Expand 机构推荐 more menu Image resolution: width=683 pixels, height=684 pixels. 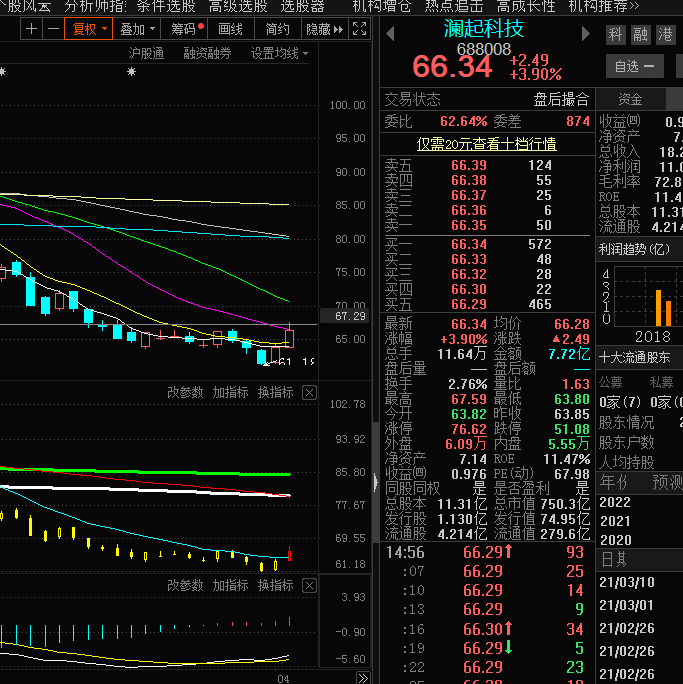tap(604, 6)
